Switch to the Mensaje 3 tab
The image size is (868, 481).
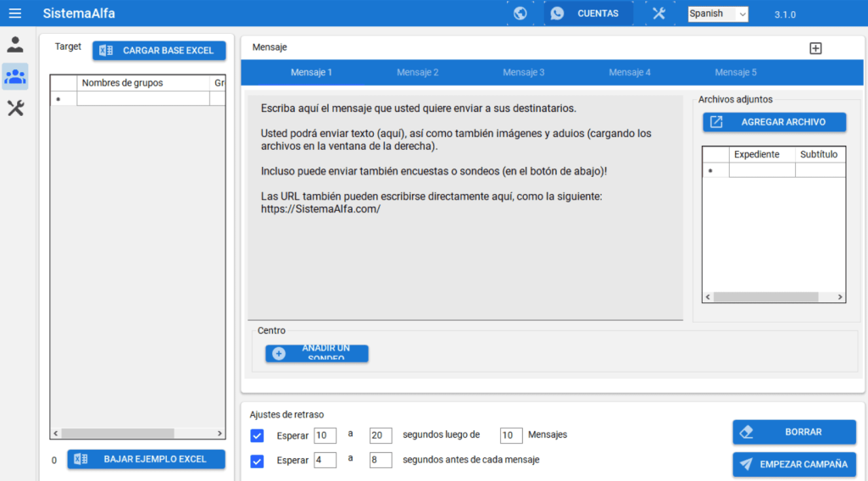[524, 73]
